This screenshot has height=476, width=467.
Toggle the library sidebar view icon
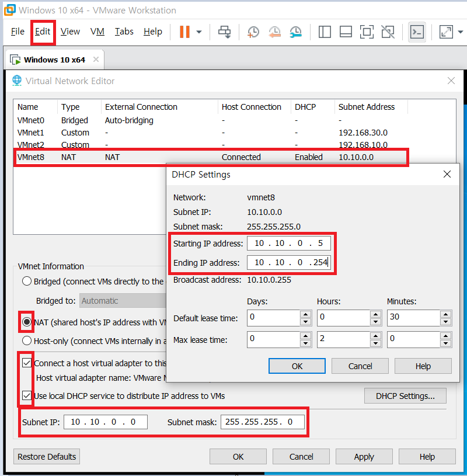tap(325, 32)
